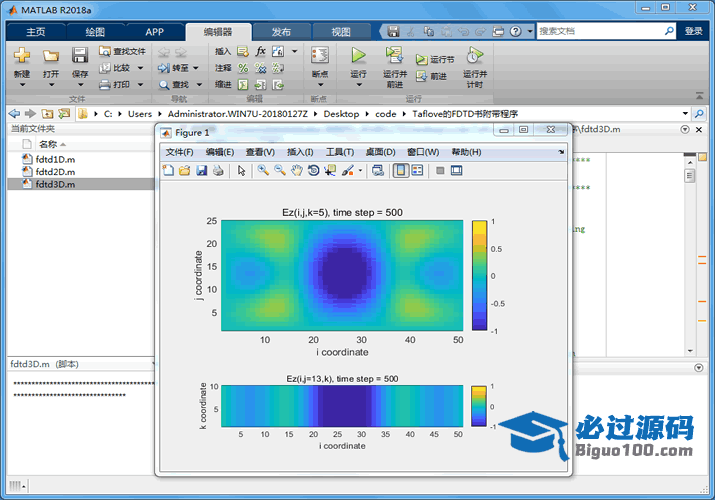Toggle Figure edit plot arrow tool
The width and height of the screenshot is (715, 500).
[x=241, y=170]
